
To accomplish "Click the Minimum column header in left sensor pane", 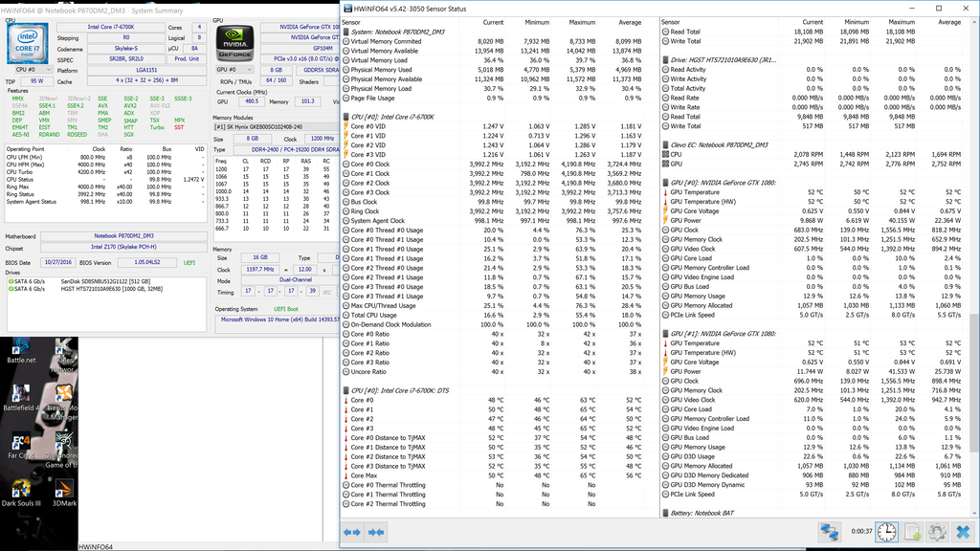I will click(x=537, y=23).
